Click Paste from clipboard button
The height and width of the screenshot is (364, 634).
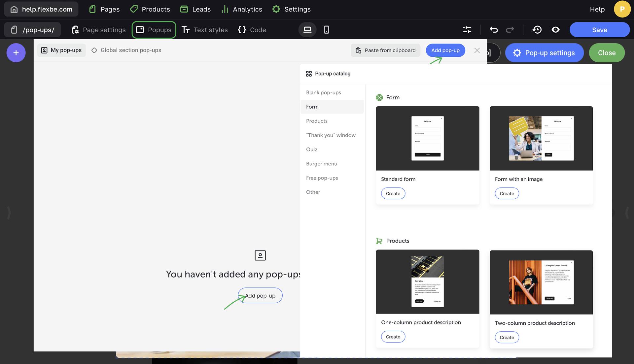click(x=385, y=50)
